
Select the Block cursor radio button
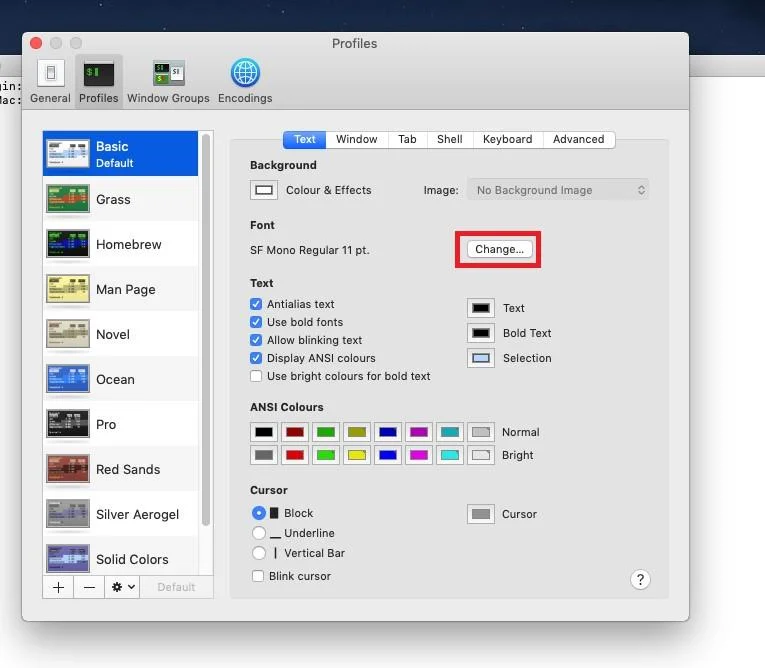click(x=259, y=513)
